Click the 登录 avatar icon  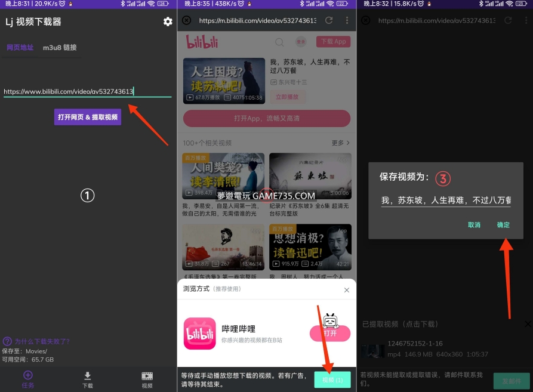(301, 42)
